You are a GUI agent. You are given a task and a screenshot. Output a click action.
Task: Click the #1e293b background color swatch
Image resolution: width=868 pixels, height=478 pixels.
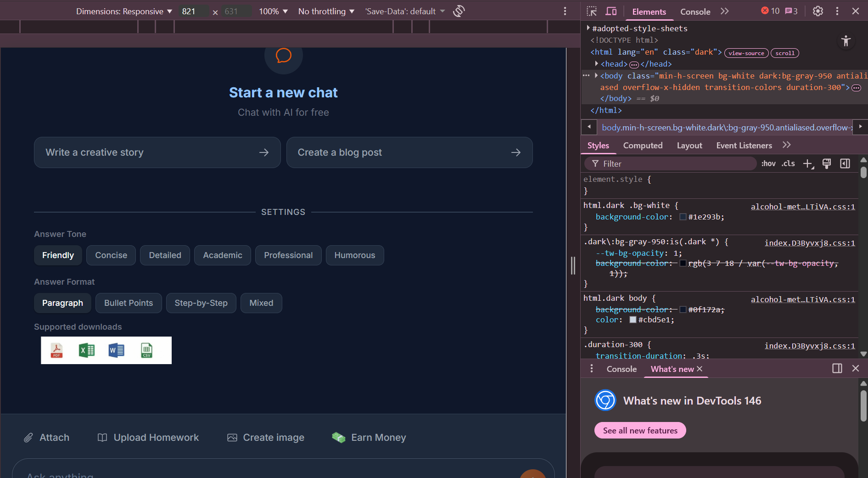click(x=683, y=217)
